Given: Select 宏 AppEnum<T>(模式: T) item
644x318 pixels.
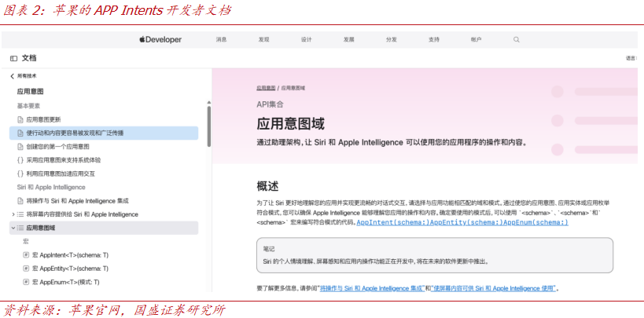Looking at the screenshot, I should [66, 282].
